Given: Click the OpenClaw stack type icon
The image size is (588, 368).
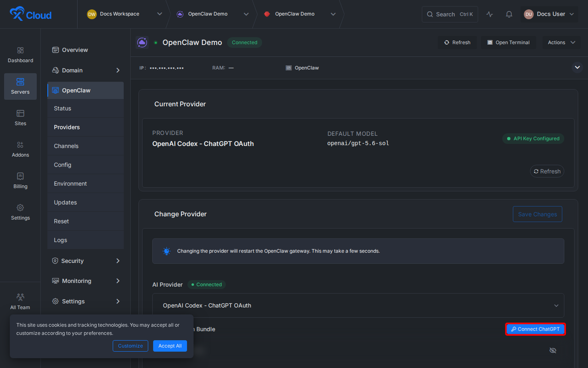Looking at the screenshot, I should [288, 68].
